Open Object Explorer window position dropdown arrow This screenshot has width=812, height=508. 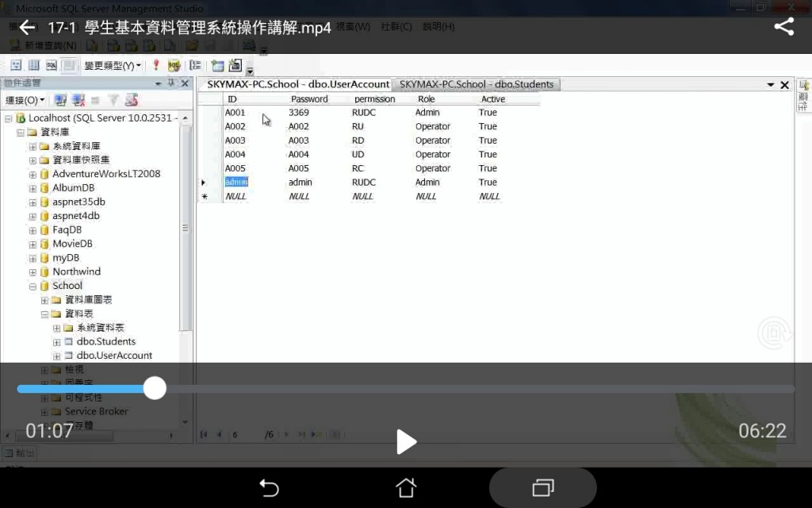[158, 83]
